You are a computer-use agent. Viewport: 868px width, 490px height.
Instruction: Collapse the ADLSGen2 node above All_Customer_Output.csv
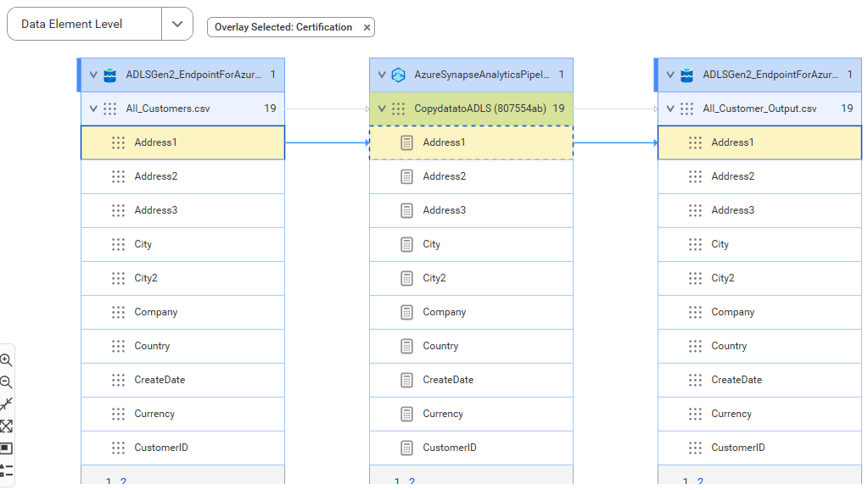click(x=670, y=75)
